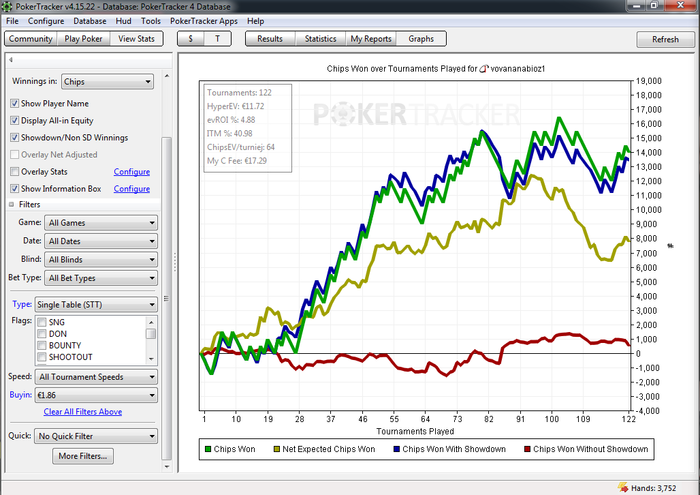This screenshot has width=700, height=495.
Task: Collapse the Filters section expander
Action: [x=12, y=204]
